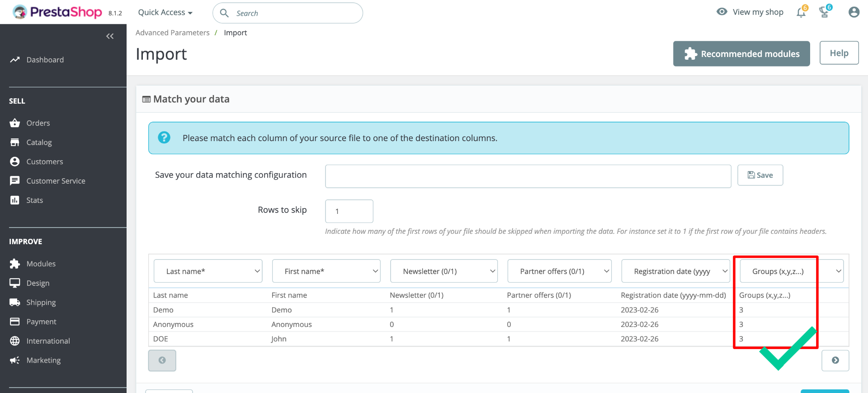Open the Groups (x,y,z...) column dropdown
The height and width of the screenshot is (393, 868).
point(791,271)
